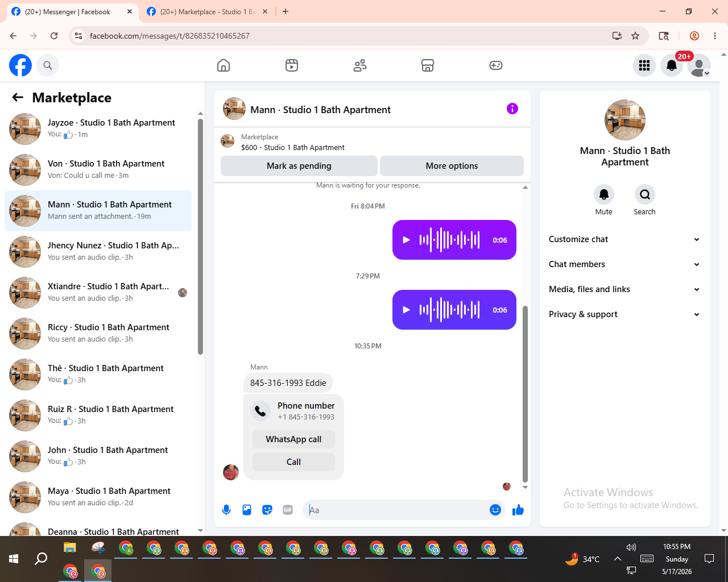Viewport: 728px width, 582px height.
Task: Choose a GIF icon
Action: pyautogui.click(x=288, y=510)
